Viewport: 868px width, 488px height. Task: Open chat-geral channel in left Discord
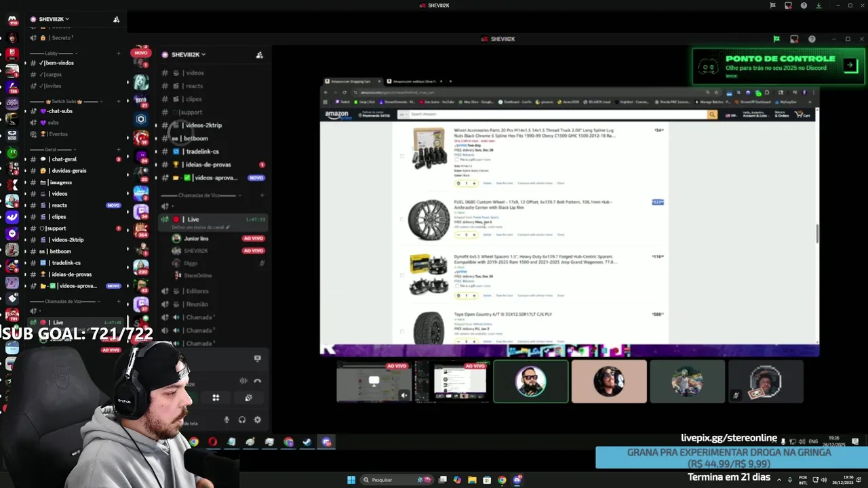[x=75, y=159]
